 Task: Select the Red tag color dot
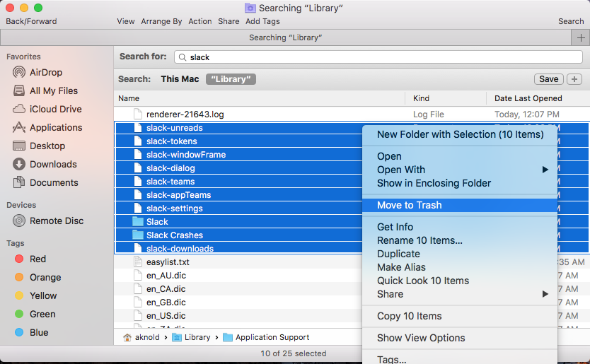(19, 259)
